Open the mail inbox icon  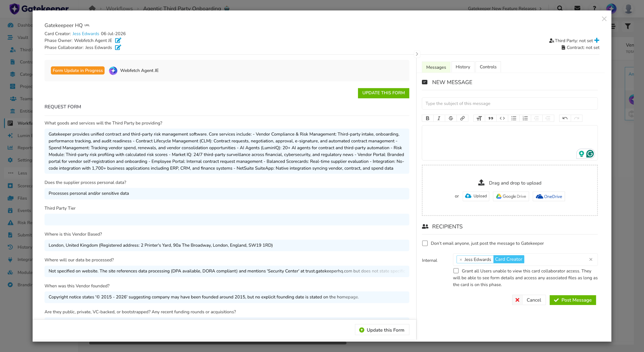coord(577,8)
